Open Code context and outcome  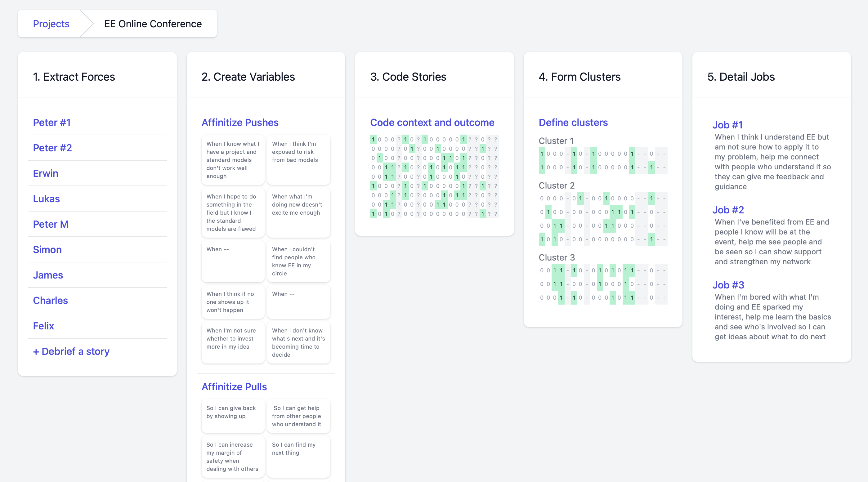pyautogui.click(x=432, y=122)
